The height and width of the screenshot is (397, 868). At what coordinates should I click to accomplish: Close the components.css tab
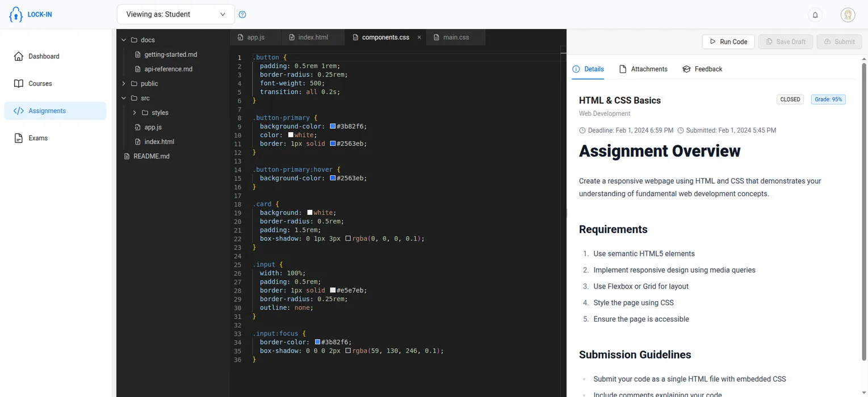(x=419, y=37)
